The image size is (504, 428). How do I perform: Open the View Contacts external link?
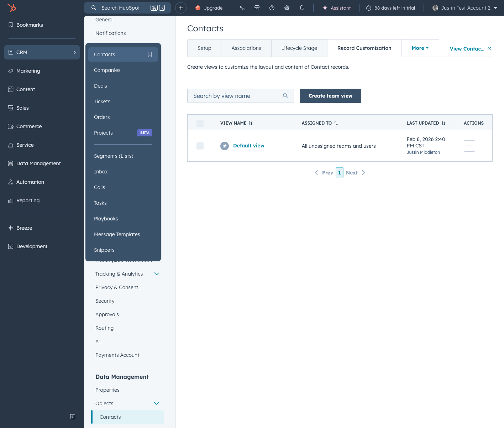tap(471, 49)
